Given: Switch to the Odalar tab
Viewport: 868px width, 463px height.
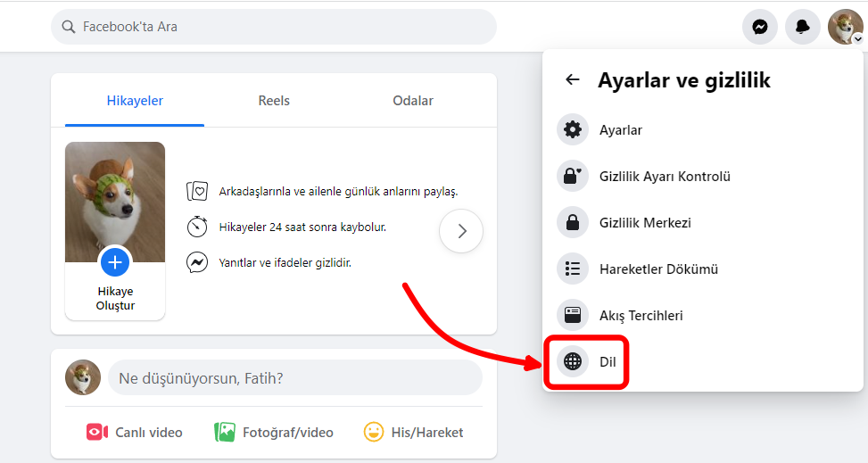Looking at the screenshot, I should click(x=413, y=101).
